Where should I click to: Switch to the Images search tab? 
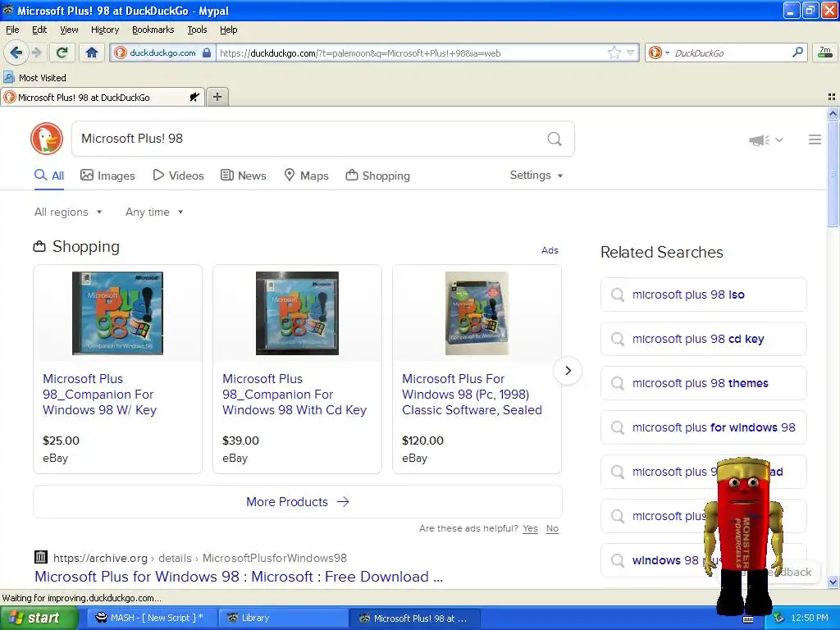click(x=107, y=176)
